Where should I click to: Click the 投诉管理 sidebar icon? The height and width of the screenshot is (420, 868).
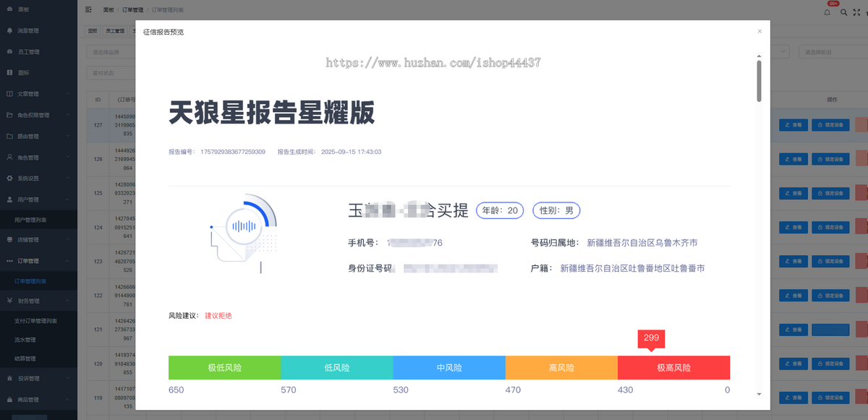9,378
